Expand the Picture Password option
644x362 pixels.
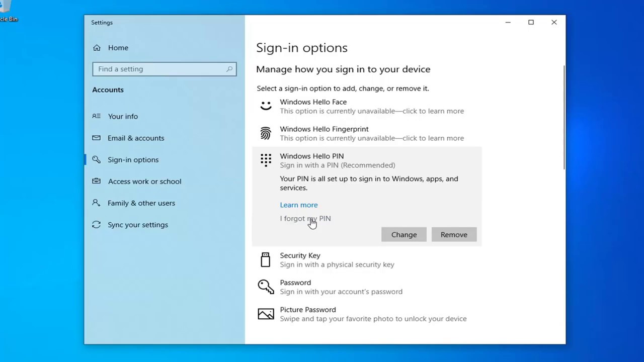367,314
